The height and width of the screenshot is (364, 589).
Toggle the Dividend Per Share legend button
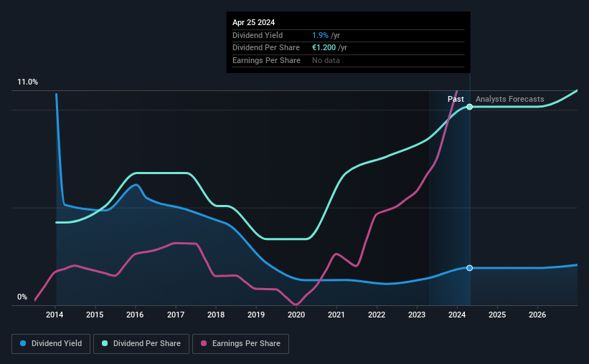141,344
